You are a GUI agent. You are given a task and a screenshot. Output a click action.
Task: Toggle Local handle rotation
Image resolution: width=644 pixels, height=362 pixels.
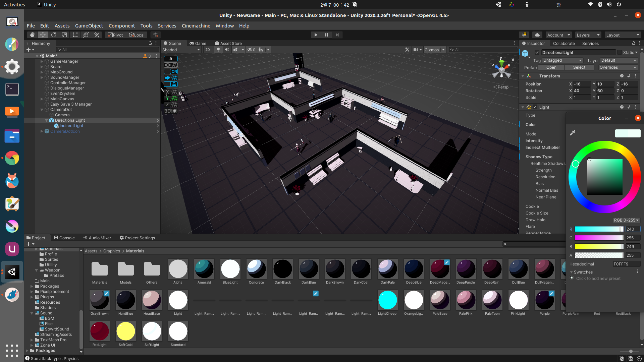(137, 35)
